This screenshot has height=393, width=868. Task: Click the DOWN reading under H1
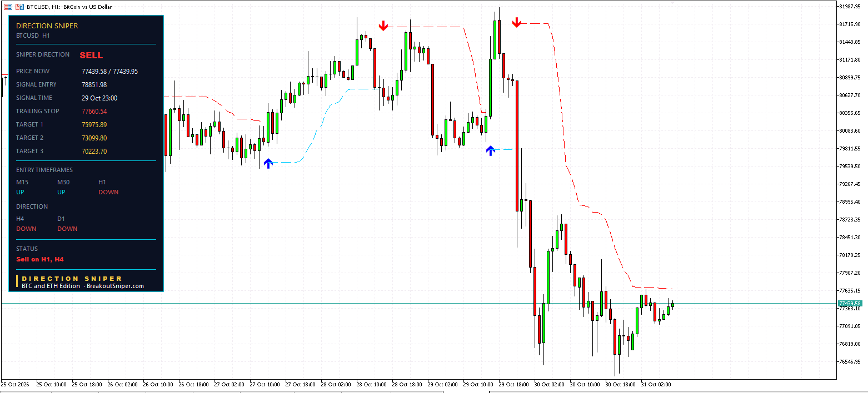108,193
